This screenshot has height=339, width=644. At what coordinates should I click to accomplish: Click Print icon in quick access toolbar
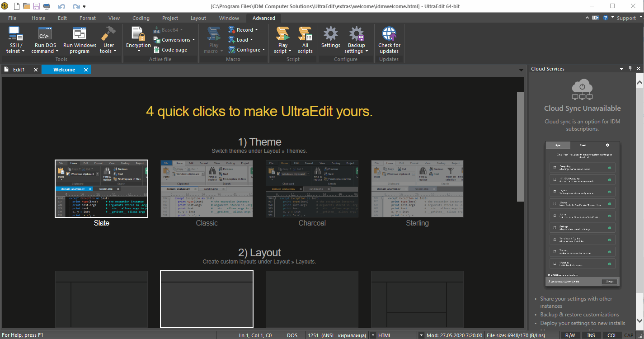tap(47, 6)
